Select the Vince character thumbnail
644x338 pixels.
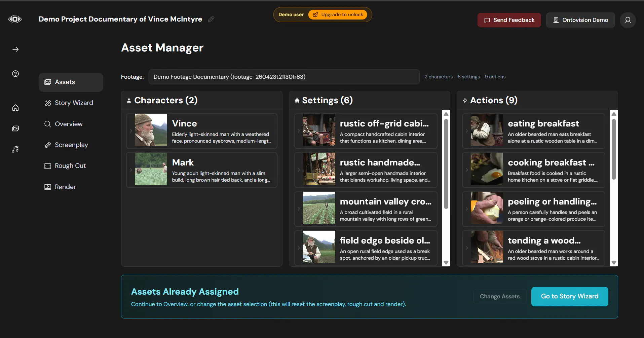pyautogui.click(x=151, y=130)
